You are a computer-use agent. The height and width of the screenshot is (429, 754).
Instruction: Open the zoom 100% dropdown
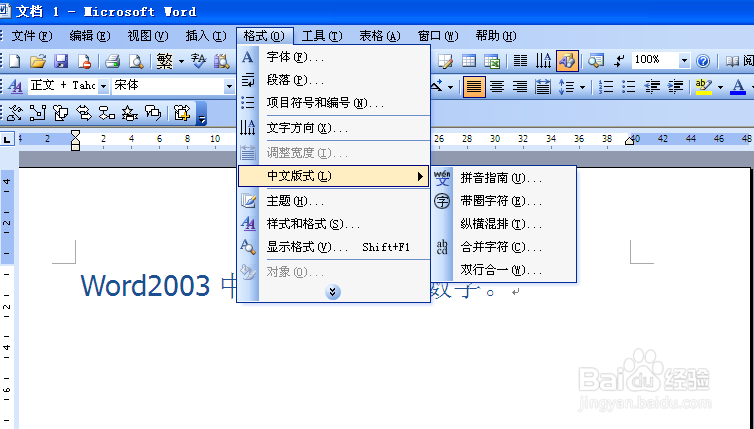coord(684,61)
